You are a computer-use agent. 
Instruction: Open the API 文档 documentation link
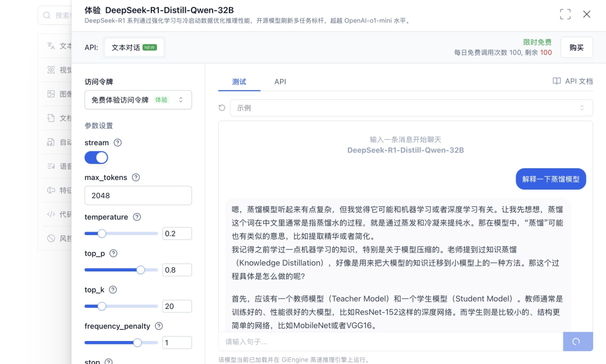(572, 81)
